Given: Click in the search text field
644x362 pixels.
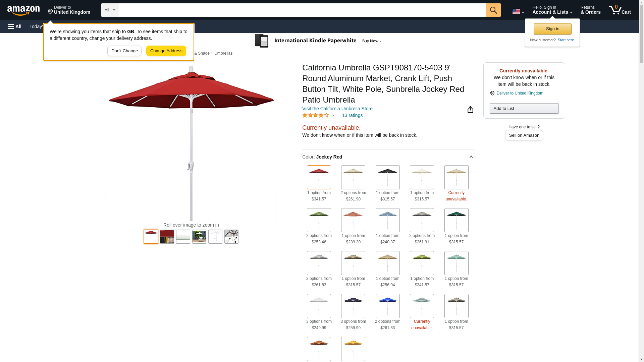Looking at the screenshot, I should (x=302, y=10).
